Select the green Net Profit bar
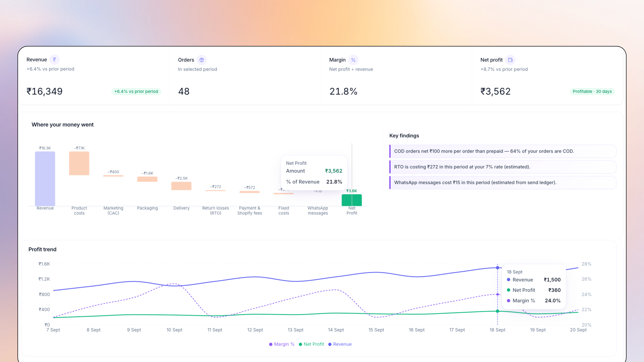The image size is (644, 362). coord(352,200)
